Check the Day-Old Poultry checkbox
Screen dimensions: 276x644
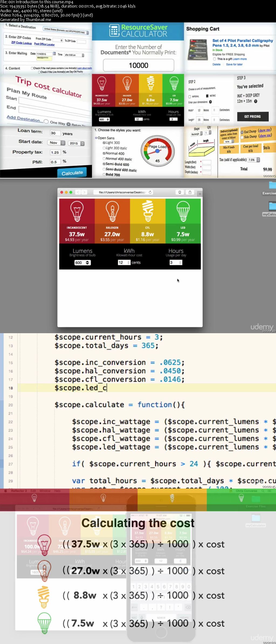39,72
